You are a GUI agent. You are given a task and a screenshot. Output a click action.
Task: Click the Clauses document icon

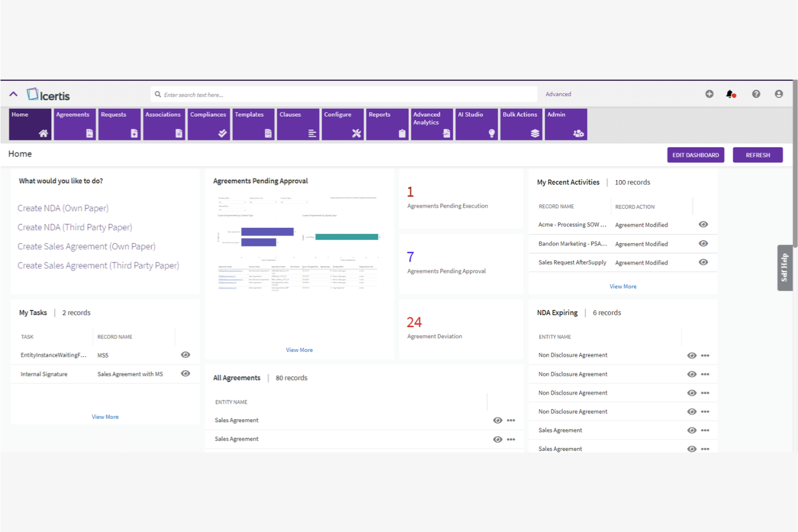pyautogui.click(x=313, y=133)
